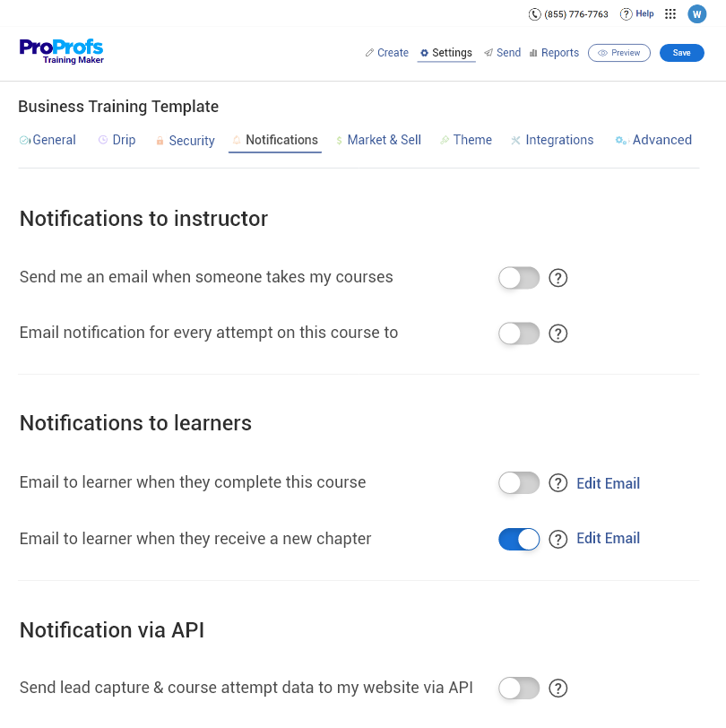Enable email when learner completes course
The image size is (726, 728).
click(x=519, y=483)
